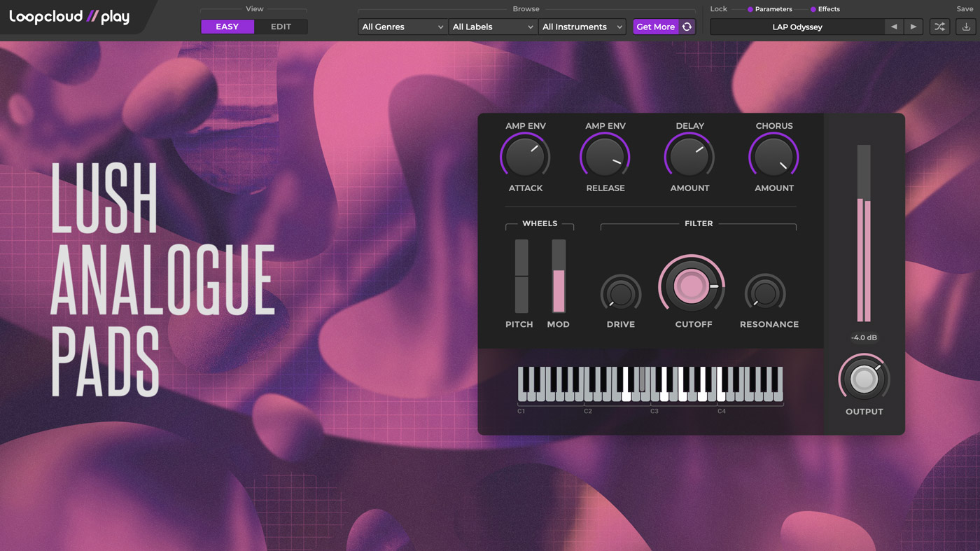Image resolution: width=980 pixels, height=551 pixels.
Task: Click the OUTPUT label text
Action: [864, 412]
